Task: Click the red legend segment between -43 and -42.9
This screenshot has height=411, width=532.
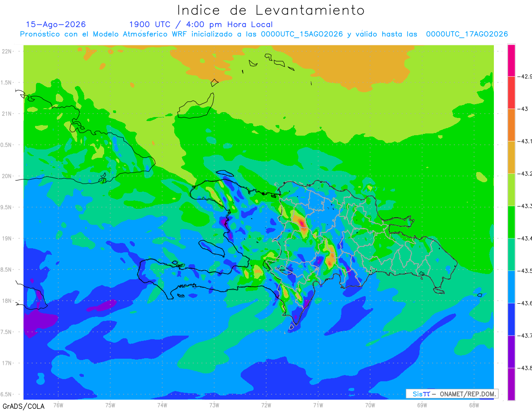Action: pyautogui.click(x=511, y=93)
